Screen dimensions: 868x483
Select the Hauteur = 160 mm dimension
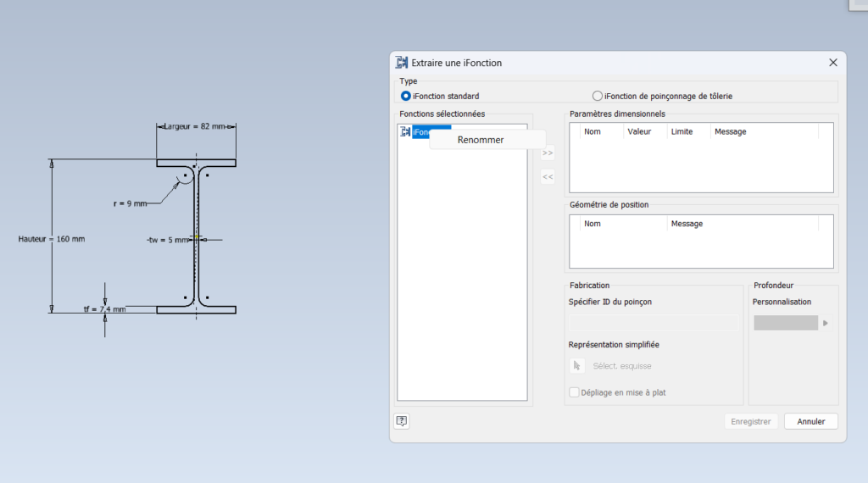[x=52, y=239]
